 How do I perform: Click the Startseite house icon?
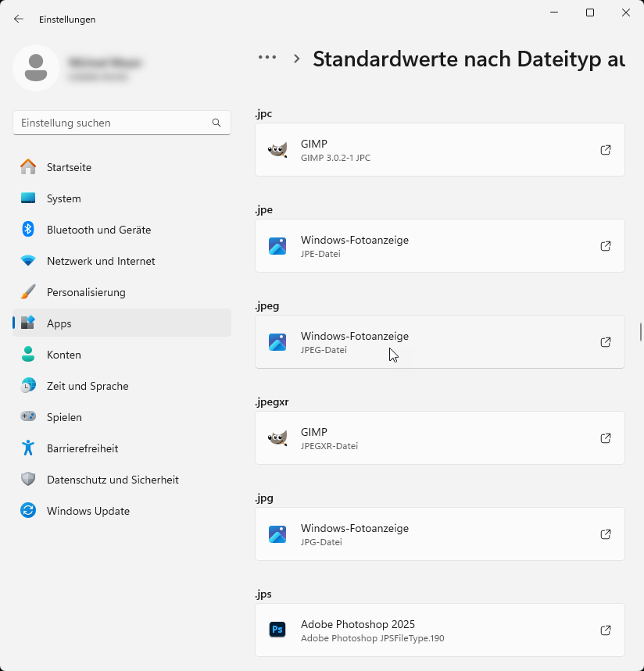pyautogui.click(x=28, y=167)
